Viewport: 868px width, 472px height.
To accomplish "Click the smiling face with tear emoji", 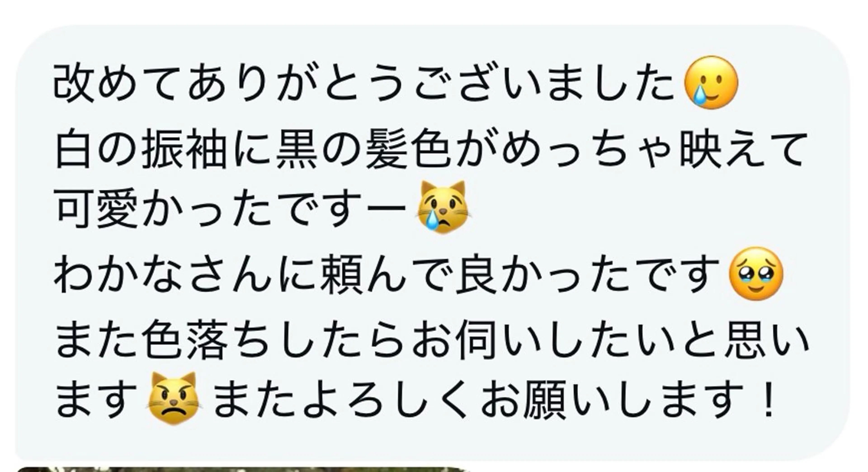I will 711,82.
